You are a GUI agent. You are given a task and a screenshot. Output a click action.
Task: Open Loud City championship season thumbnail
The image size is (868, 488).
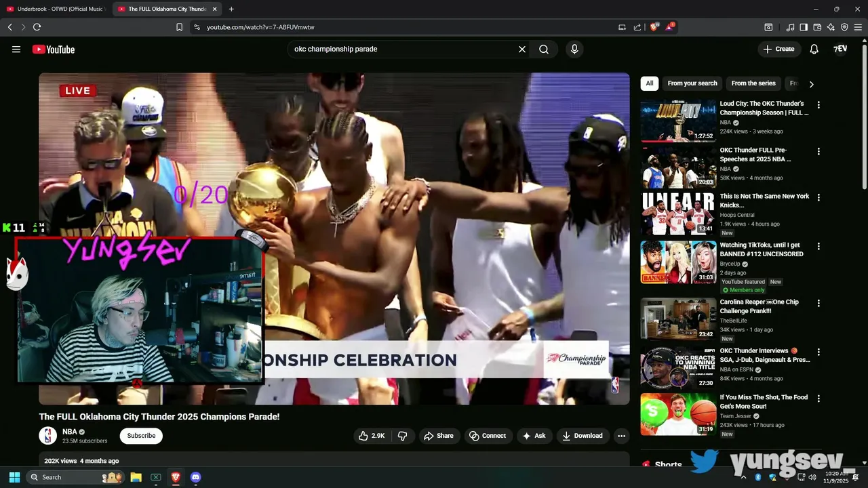click(678, 121)
